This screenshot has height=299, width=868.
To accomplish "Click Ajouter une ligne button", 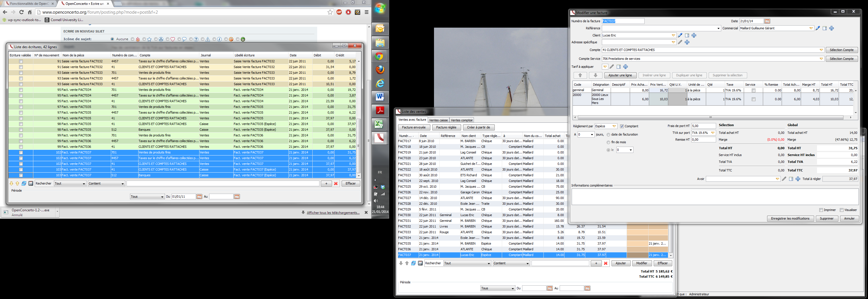I will [620, 75].
